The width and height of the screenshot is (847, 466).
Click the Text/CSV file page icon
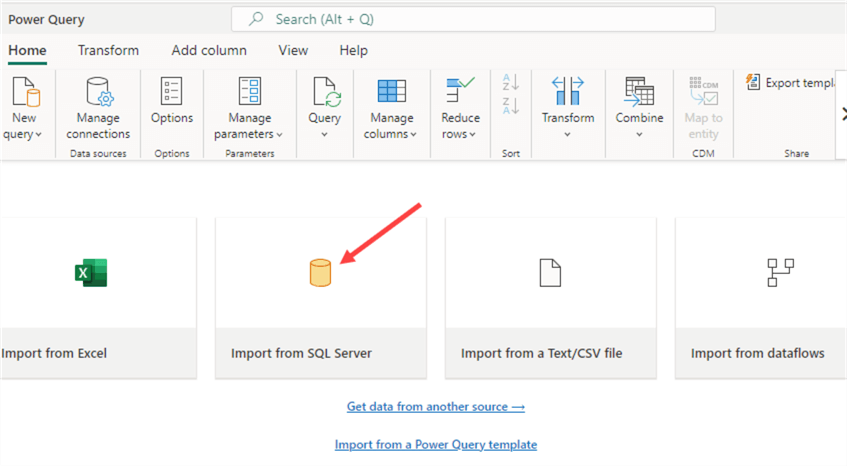[x=550, y=273]
